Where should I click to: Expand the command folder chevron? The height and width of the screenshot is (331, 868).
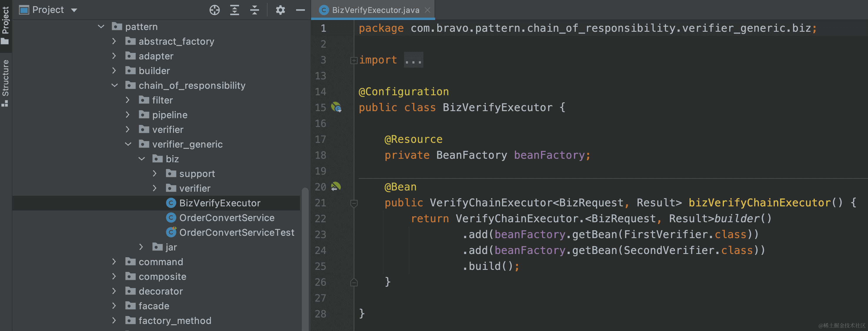pyautogui.click(x=114, y=262)
